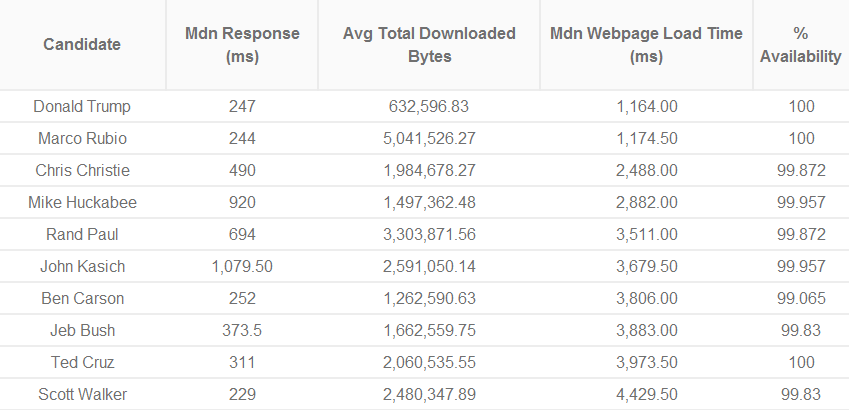
Task: Select the Mdn Webpage Load Time header
Action: coord(646,44)
